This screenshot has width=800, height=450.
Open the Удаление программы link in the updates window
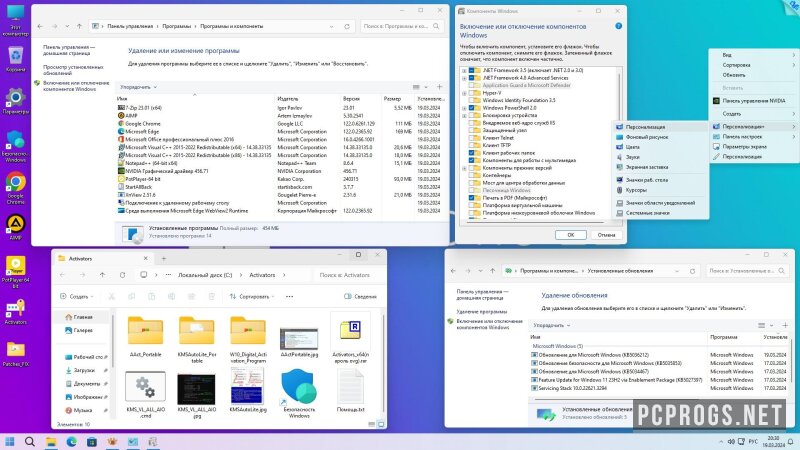[x=481, y=312]
